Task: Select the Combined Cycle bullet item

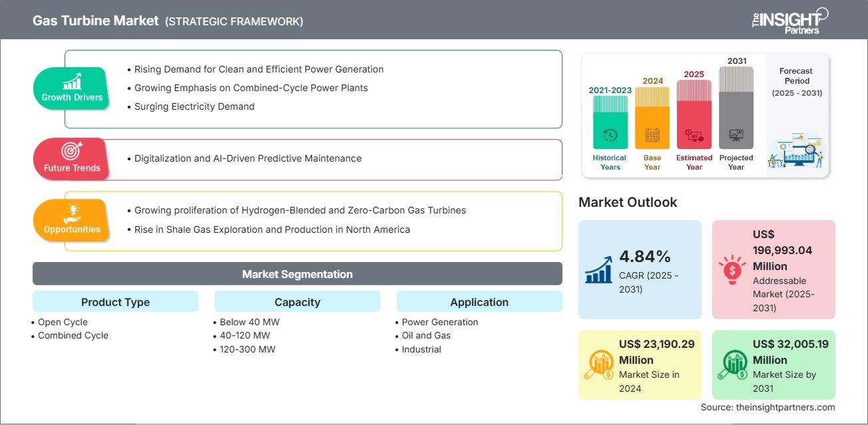Action: pyautogui.click(x=73, y=335)
